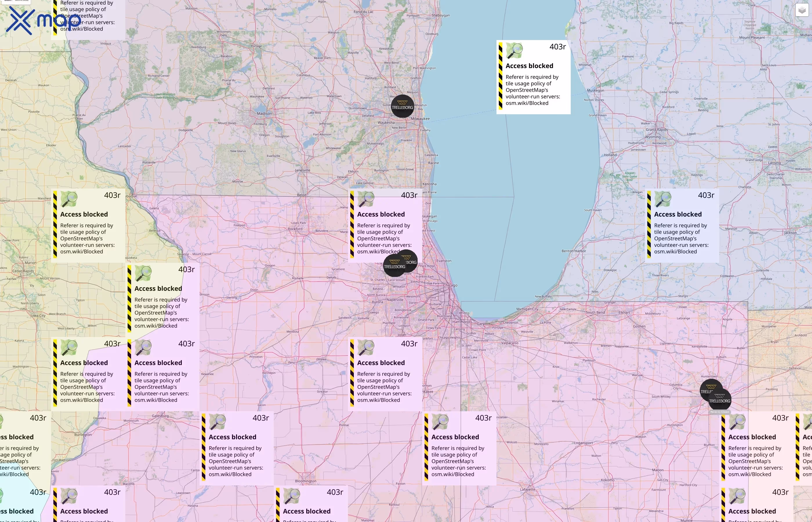Click the Evanston city label

point(444,261)
